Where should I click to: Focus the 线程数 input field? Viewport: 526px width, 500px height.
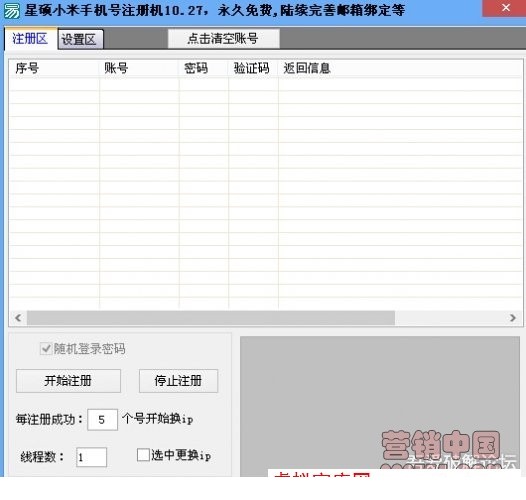(x=92, y=457)
